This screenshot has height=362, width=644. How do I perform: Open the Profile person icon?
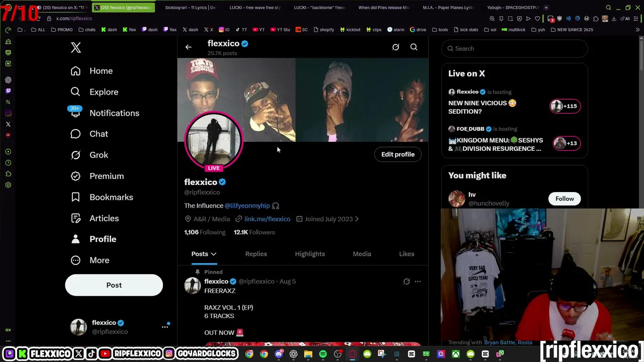[75, 239]
